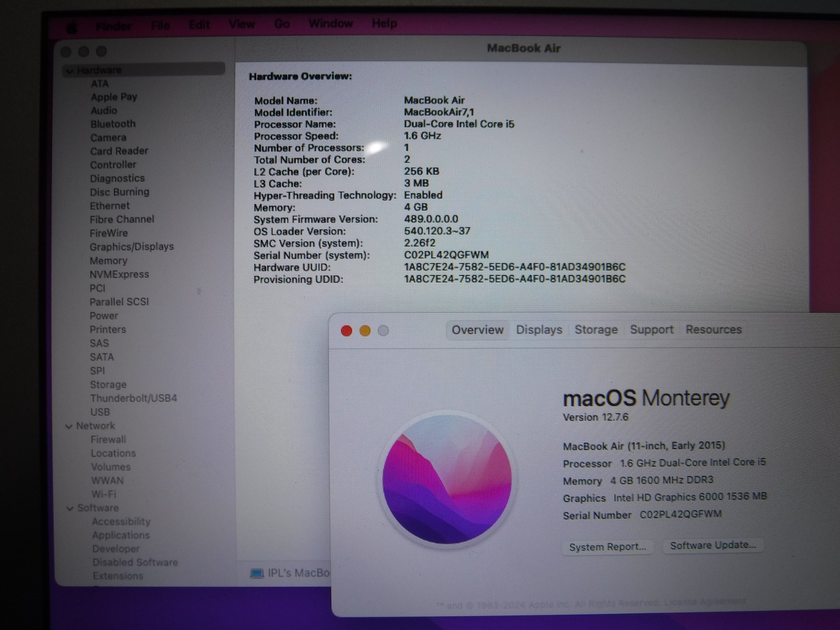This screenshot has width=840, height=630.
Task: Switch to the Displays tab
Action: [x=539, y=330]
